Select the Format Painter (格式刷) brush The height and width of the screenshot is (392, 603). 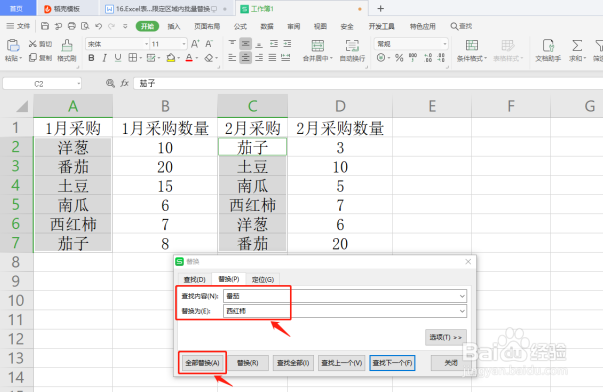pos(67,45)
